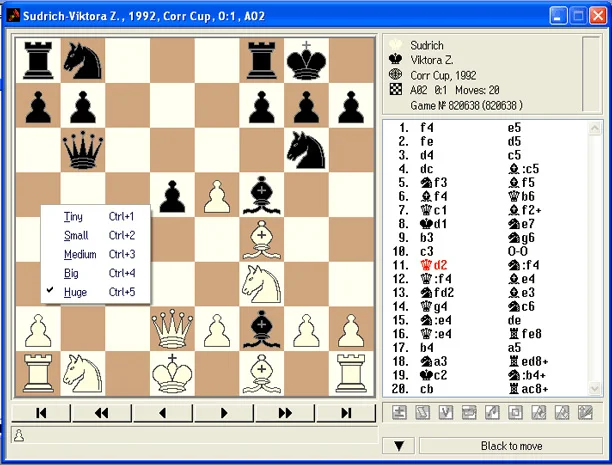The image size is (612, 465).
Task: Open the black triangle dropdown beside Black to move
Action: click(399, 446)
